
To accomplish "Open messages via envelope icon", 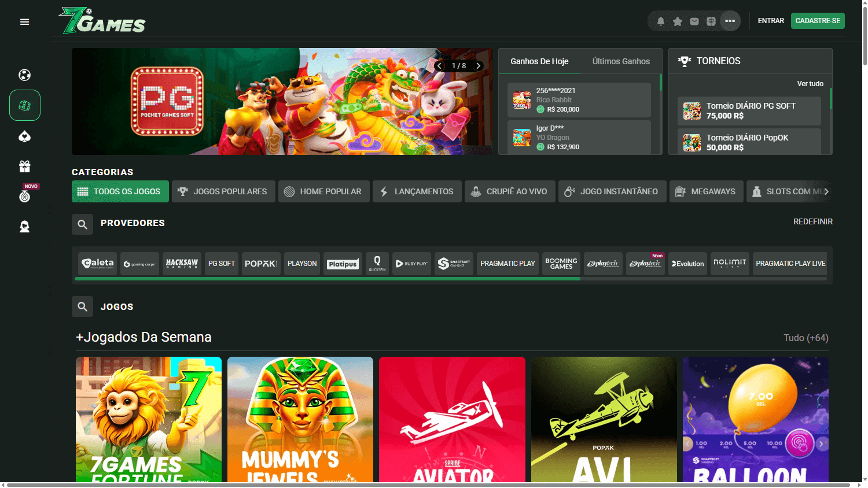I will pyautogui.click(x=694, y=20).
